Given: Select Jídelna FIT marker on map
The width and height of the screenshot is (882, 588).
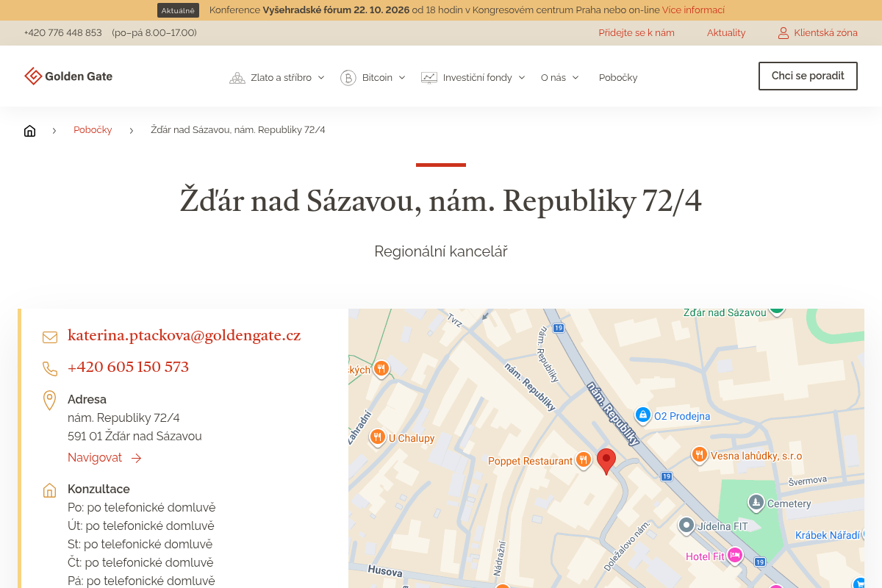Looking at the screenshot, I should 686,525.
